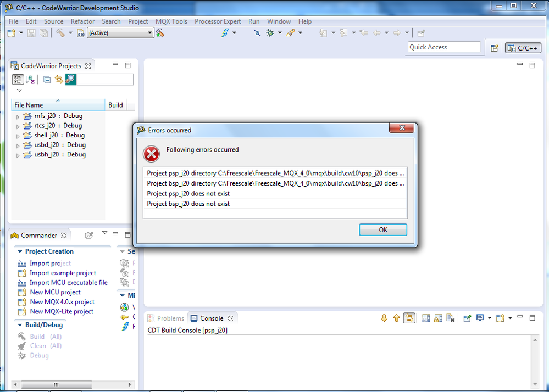This screenshot has width=549, height=392.
Task: Toggle the tree view mode icon in CodeWarrior Projects
Action: [18, 80]
